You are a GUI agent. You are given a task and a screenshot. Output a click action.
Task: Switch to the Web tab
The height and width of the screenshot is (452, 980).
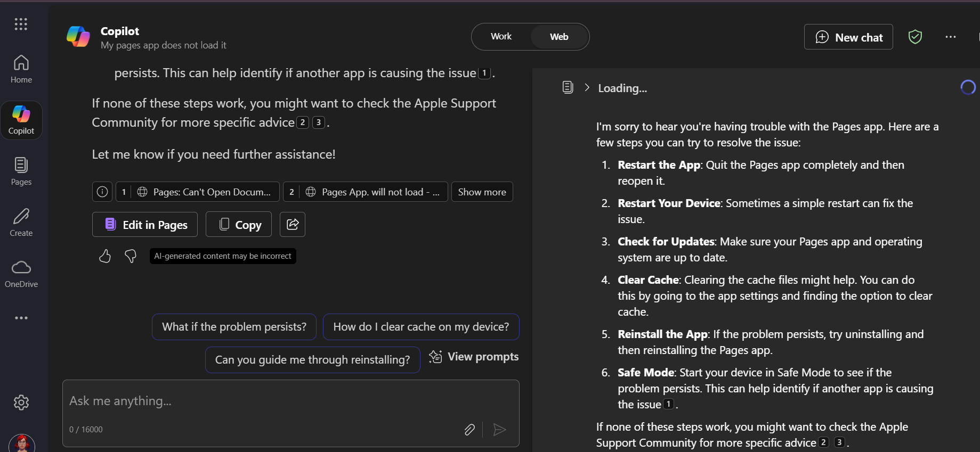559,37
